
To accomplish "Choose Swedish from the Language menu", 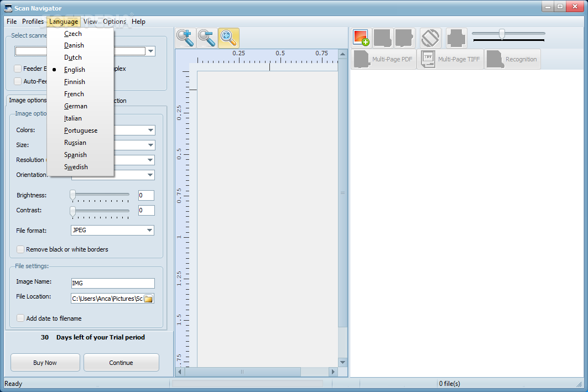I will [x=80, y=167].
